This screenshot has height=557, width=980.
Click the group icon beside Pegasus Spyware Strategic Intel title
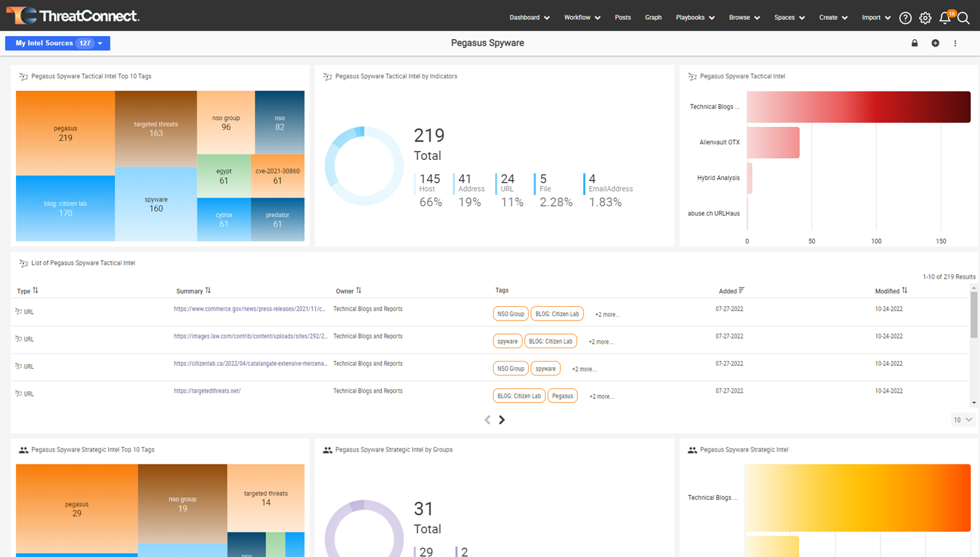pos(692,450)
